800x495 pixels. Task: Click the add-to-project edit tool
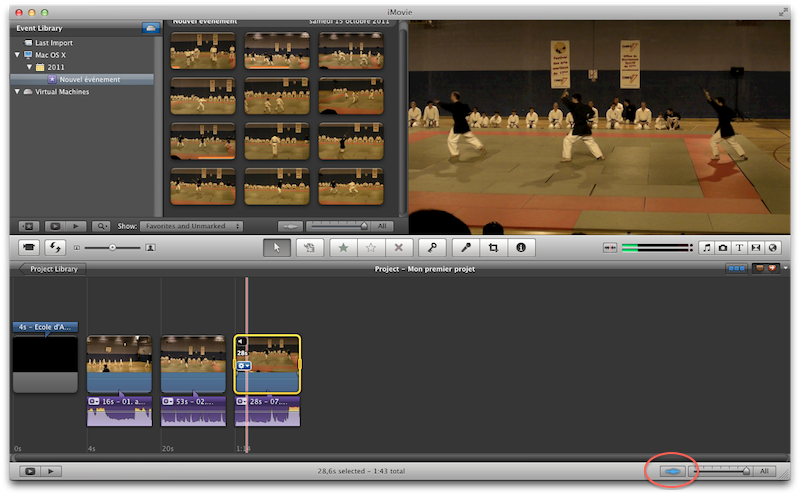pyautogui.click(x=309, y=248)
